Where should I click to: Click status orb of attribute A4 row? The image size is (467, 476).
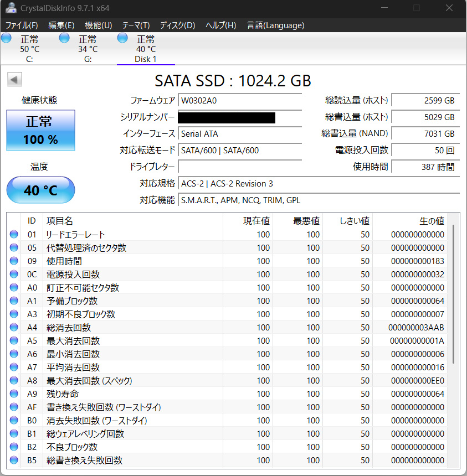pyautogui.click(x=14, y=327)
